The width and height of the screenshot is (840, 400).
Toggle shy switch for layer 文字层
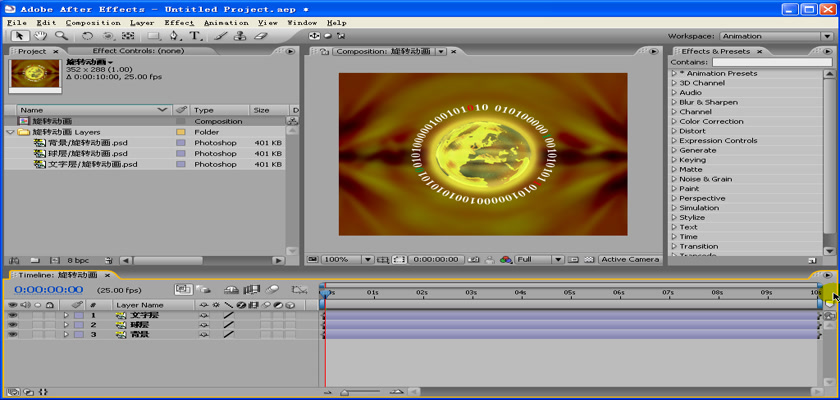click(204, 315)
